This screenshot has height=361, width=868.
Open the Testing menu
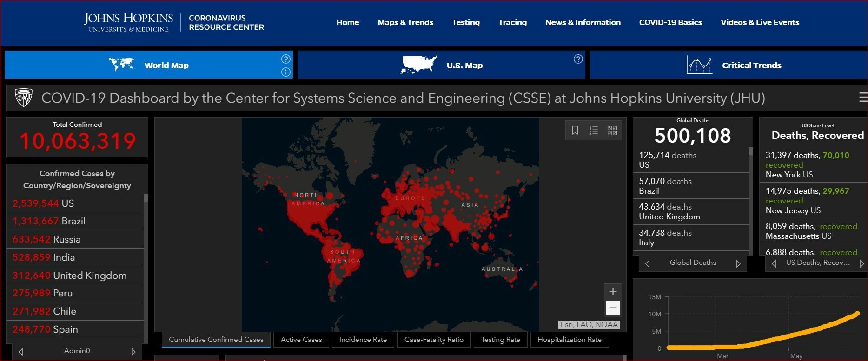tap(466, 22)
